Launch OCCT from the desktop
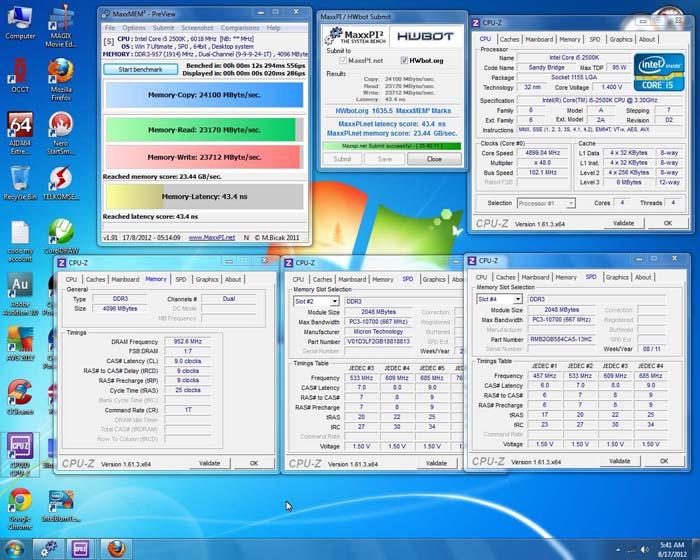 click(20, 76)
